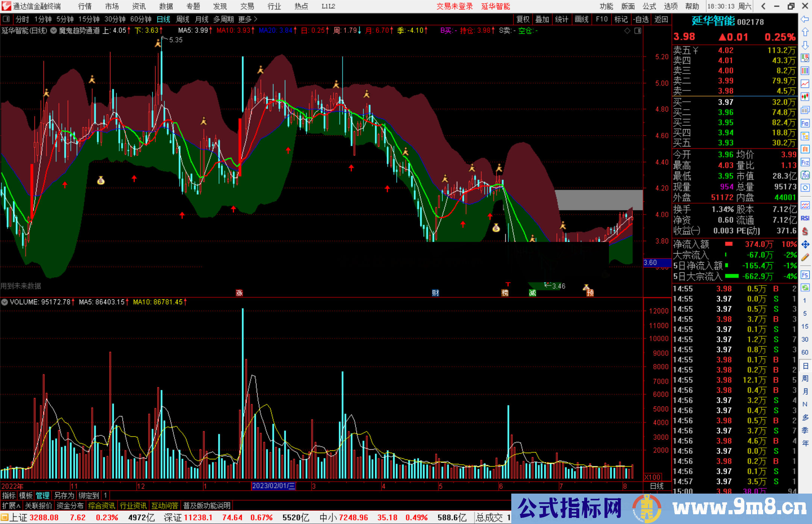Click the 复权 button
Image resolution: width=812 pixels, height=524 pixels.
coord(523,19)
